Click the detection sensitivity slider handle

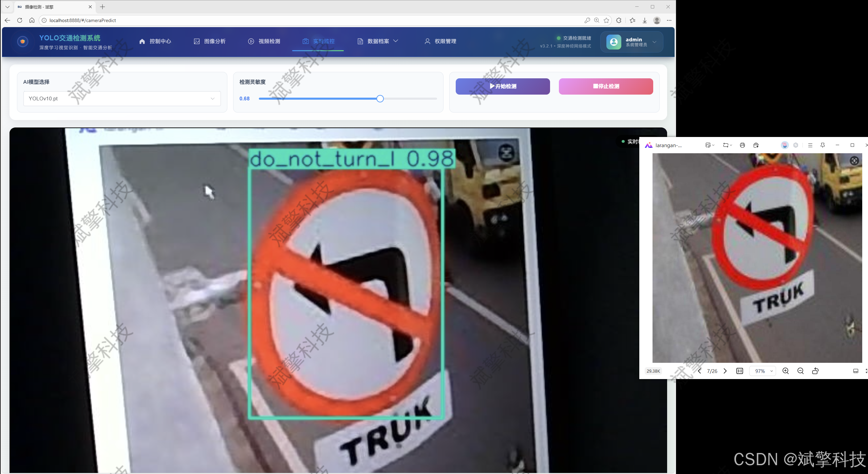tap(380, 99)
